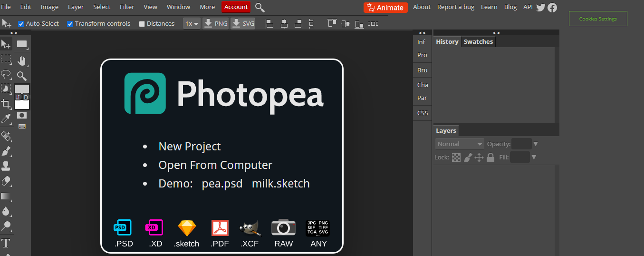Select the Eraser tool
Screen dimensions: 644x256
(6, 181)
